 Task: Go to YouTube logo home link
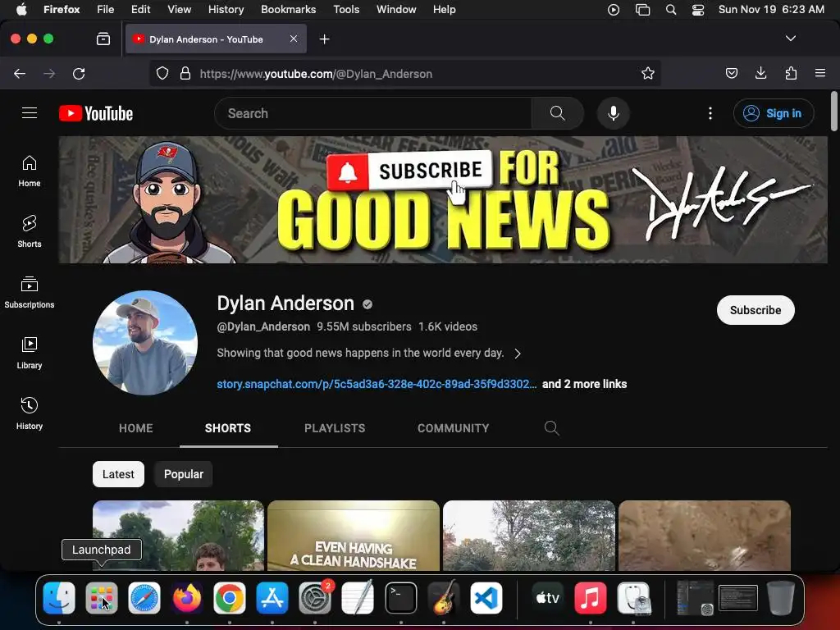click(x=96, y=113)
